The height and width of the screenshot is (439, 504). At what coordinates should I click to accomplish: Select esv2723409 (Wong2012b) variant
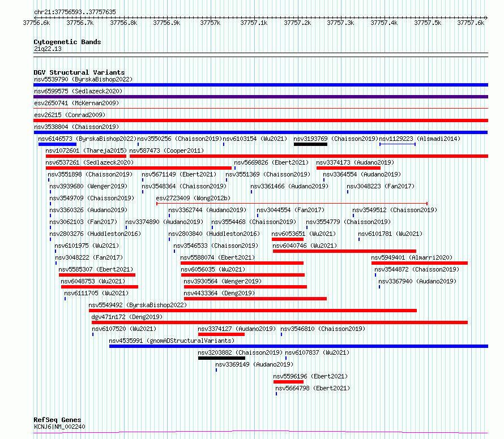pos(193,198)
